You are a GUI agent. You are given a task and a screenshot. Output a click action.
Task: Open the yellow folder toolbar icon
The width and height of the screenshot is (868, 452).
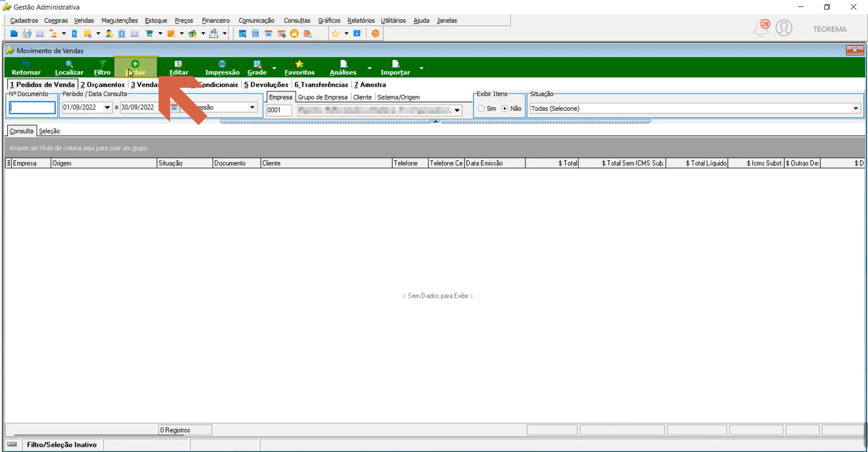(87, 34)
